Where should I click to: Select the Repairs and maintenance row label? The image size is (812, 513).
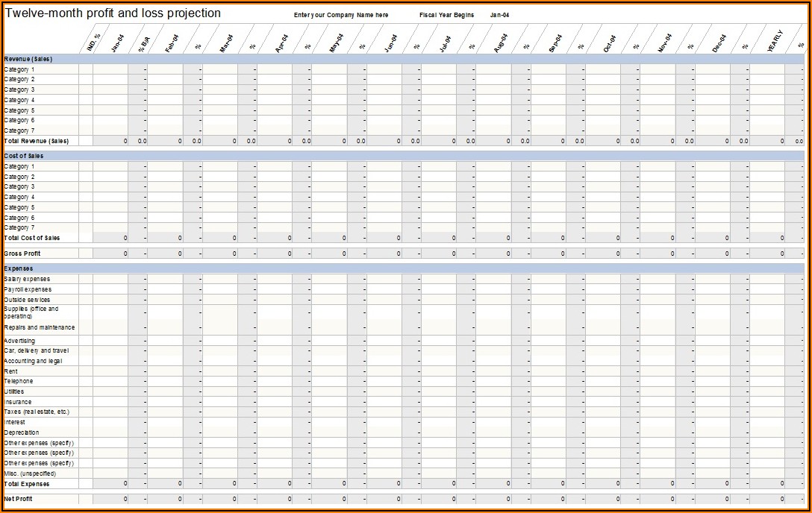click(x=40, y=327)
